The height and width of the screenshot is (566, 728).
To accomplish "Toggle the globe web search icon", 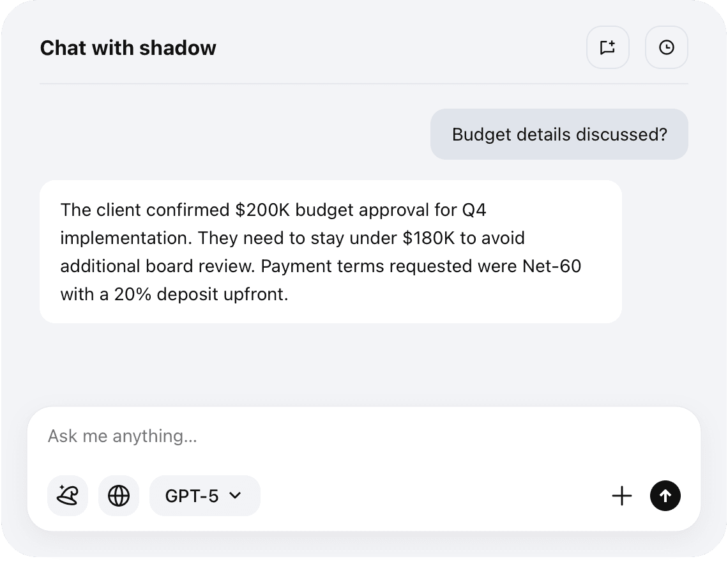I will pyautogui.click(x=119, y=496).
